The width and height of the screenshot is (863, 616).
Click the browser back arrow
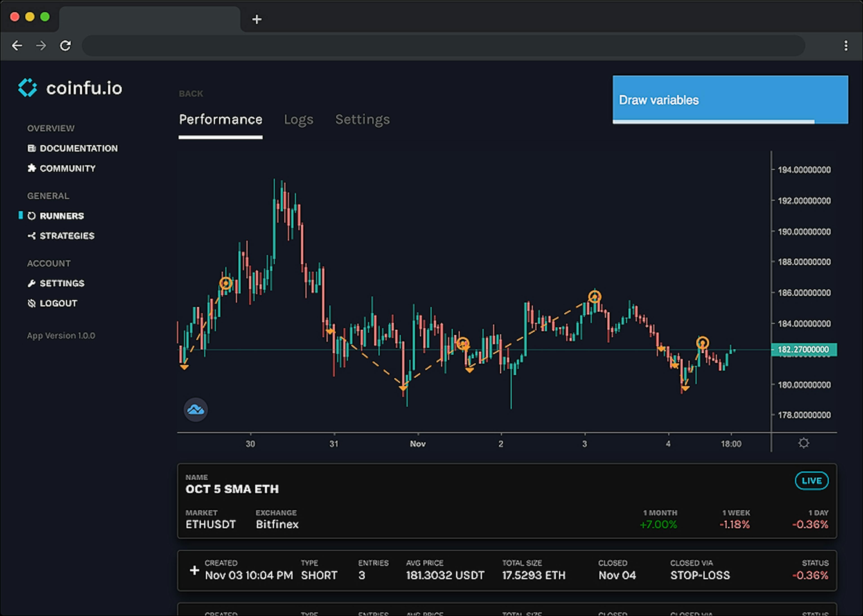[x=17, y=46]
